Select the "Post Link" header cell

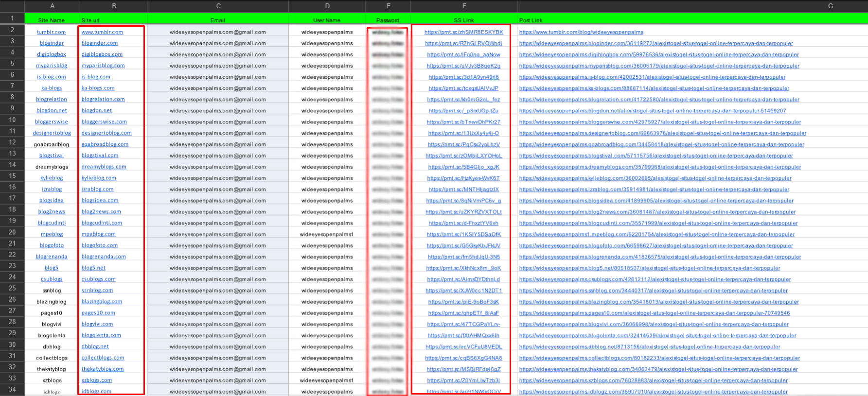(x=531, y=20)
